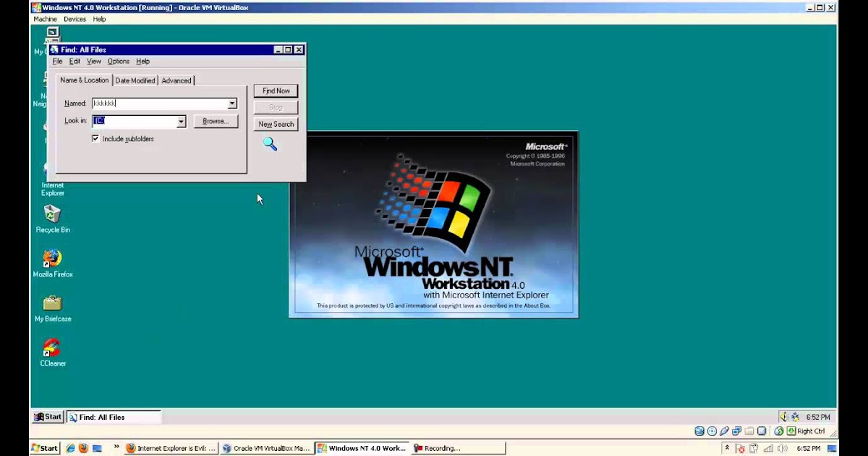The width and height of the screenshot is (868, 456).
Task: Click the NT tray icon beside the clock
Action: 796,417
